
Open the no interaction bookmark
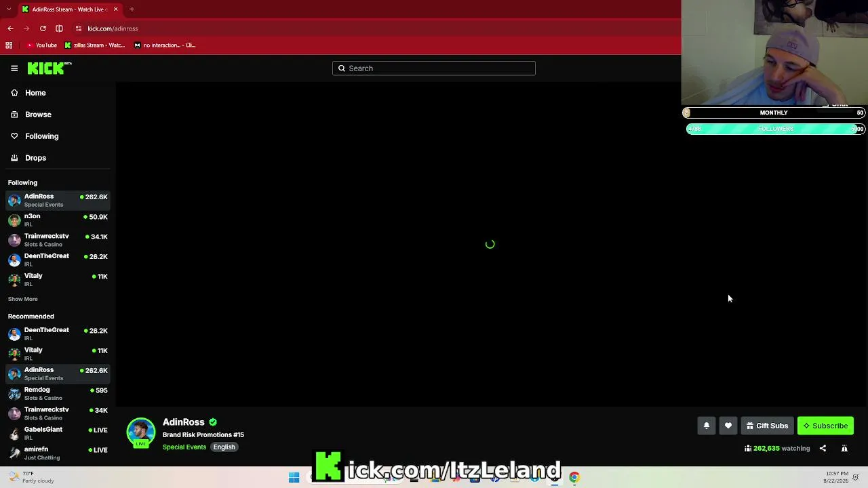click(165, 45)
